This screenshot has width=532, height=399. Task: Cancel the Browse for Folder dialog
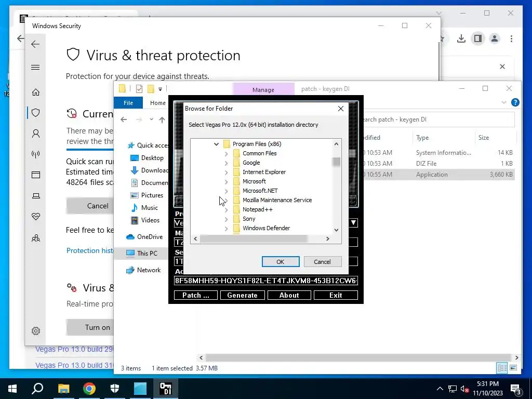click(322, 262)
